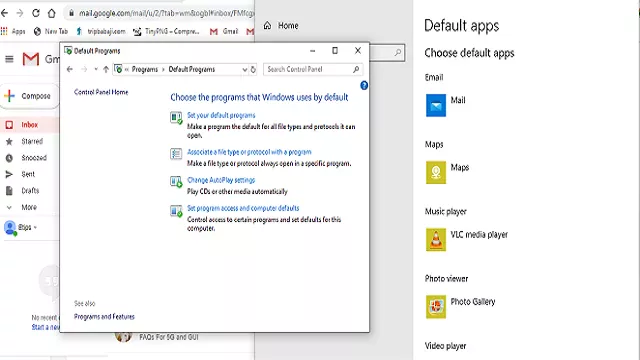Click FAQs For 5G and GUI email
Screen dimensions: 640x360
[x=169, y=337]
